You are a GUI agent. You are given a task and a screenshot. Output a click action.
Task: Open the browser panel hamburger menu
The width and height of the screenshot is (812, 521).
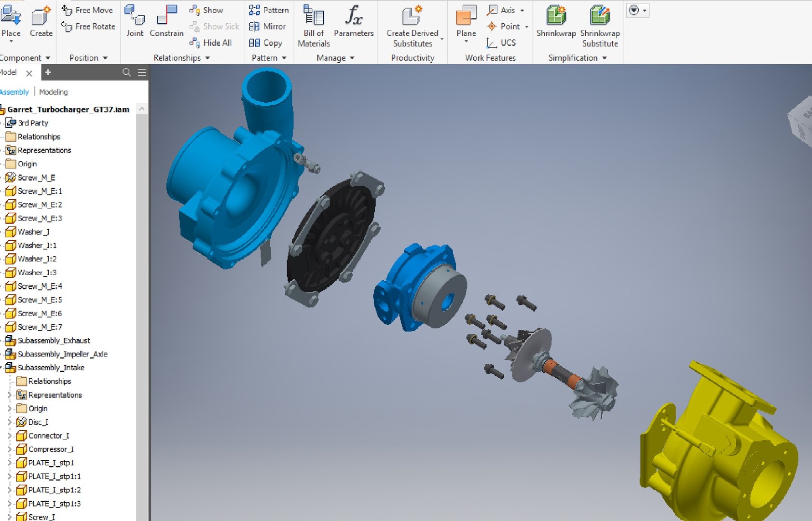coord(142,72)
